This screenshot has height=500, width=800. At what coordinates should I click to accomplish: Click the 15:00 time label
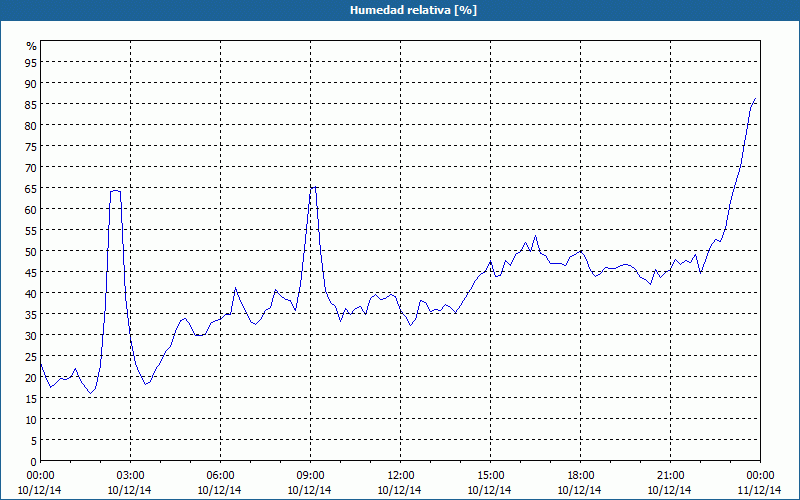pos(490,476)
